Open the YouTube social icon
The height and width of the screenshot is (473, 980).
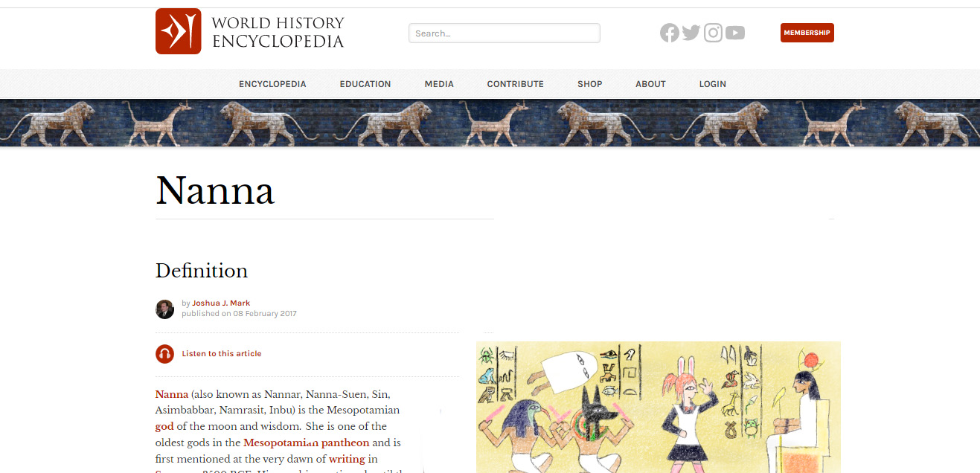[x=735, y=33]
